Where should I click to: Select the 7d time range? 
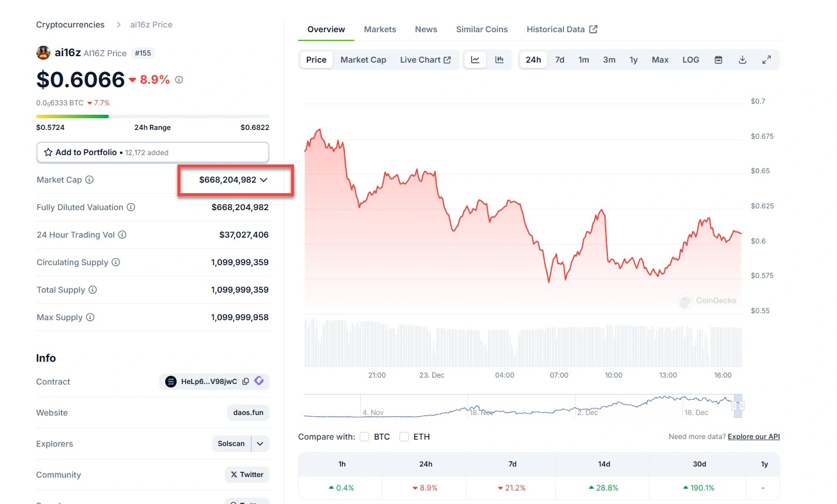pyautogui.click(x=559, y=60)
